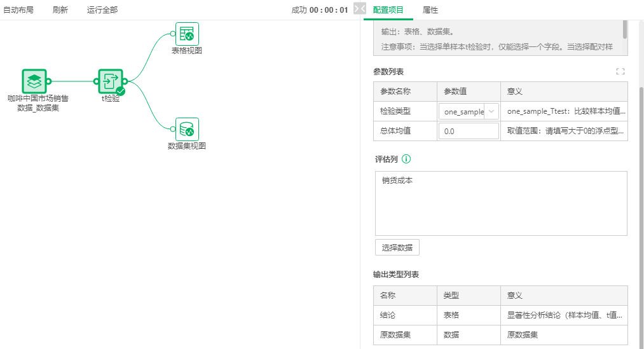Open the 数据集视图 node icon
Image resolution: width=644 pixels, height=349 pixels.
187,129
